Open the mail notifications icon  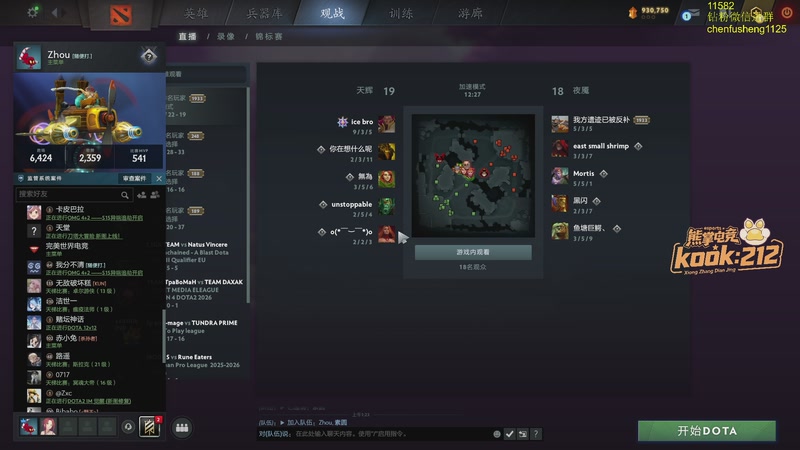pos(691,14)
